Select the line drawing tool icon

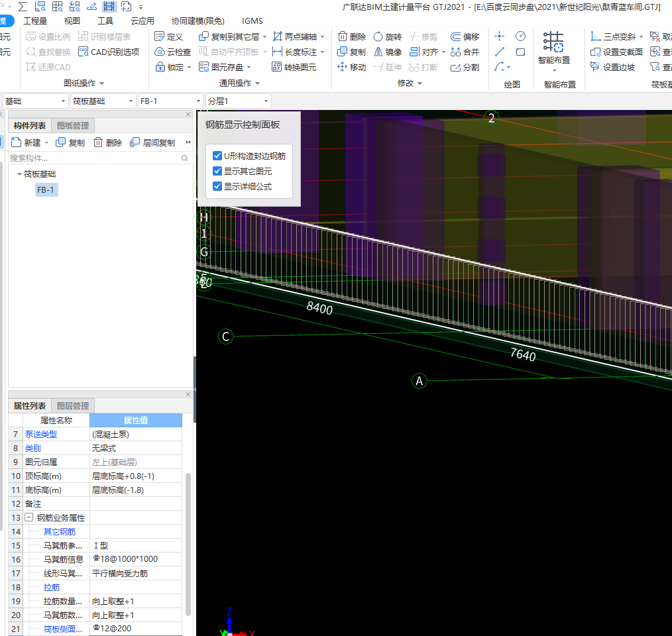click(x=499, y=52)
